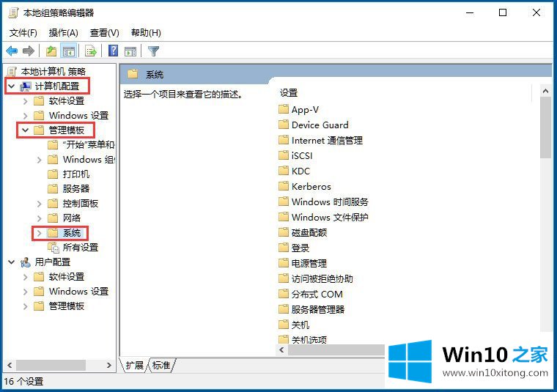Expand 管理模板 under 用户配置
This screenshot has width=557, height=392.
[25, 306]
